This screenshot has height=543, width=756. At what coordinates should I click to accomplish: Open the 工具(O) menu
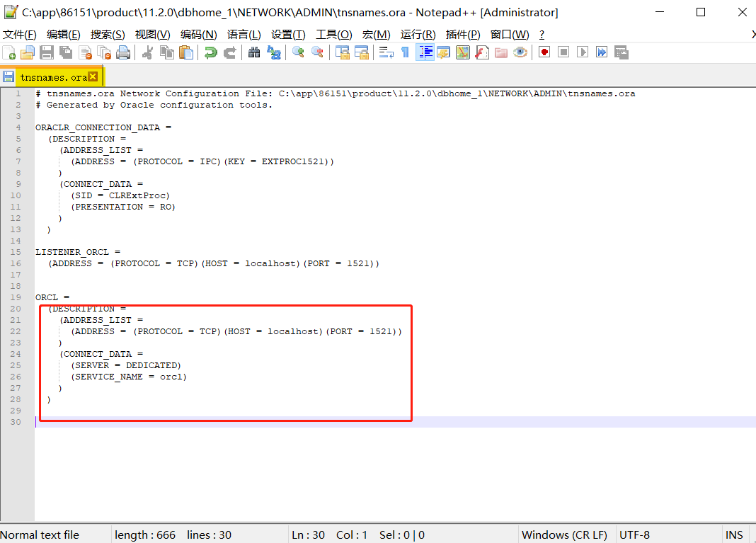point(333,35)
